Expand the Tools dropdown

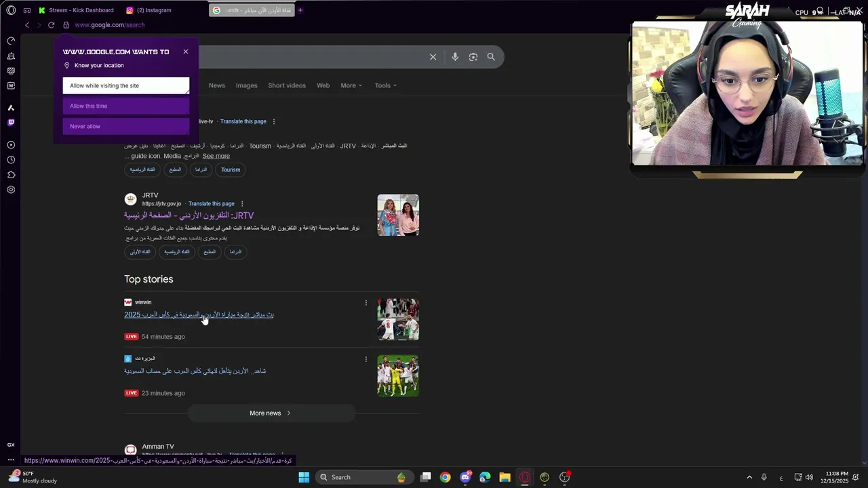(x=386, y=85)
